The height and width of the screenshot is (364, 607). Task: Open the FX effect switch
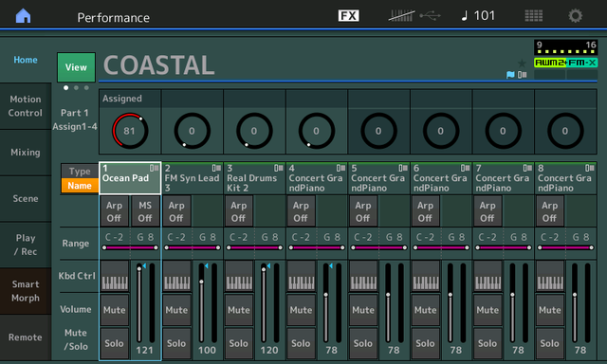pyautogui.click(x=348, y=16)
